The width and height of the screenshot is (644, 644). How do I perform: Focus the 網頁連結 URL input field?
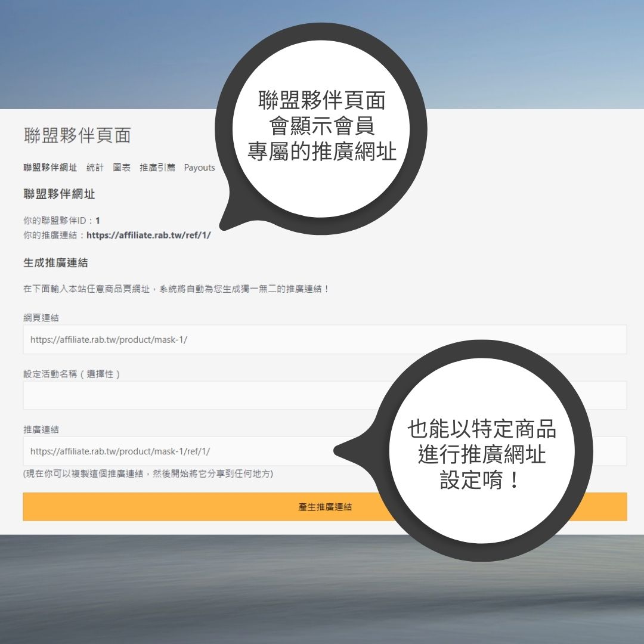[324, 339]
